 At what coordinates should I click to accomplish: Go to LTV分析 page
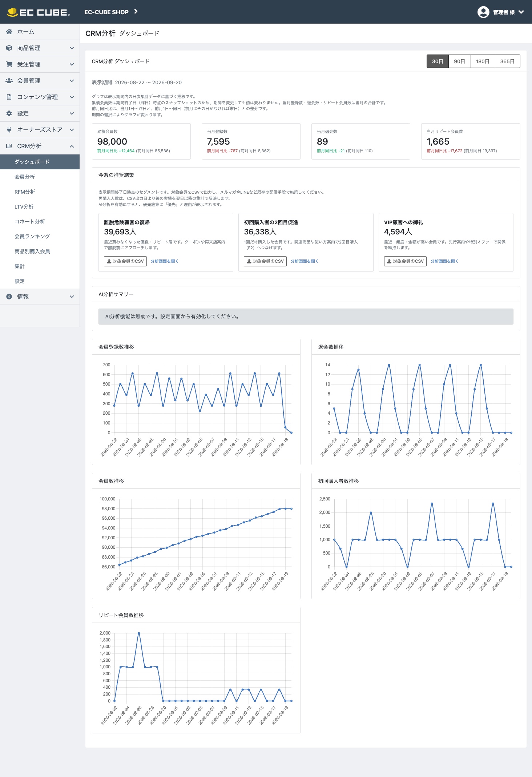click(40, 206)
